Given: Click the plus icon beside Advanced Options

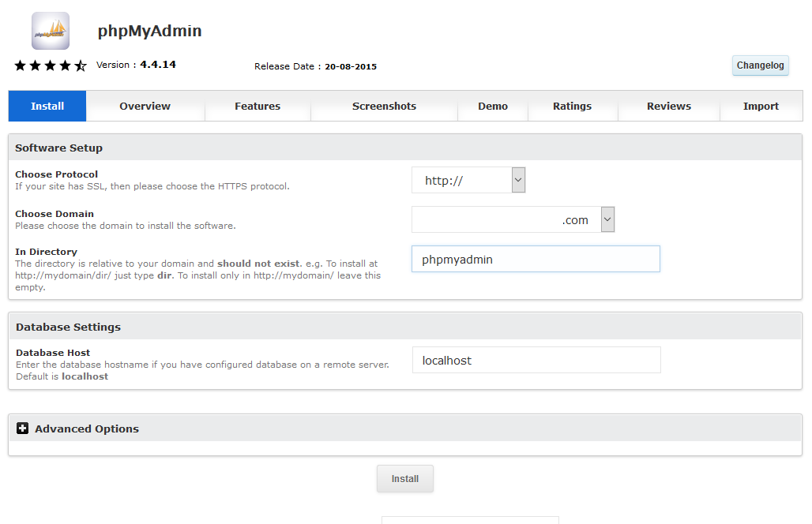Looking at the screenshot, I should pyautogui.click(x=22, y=429).
